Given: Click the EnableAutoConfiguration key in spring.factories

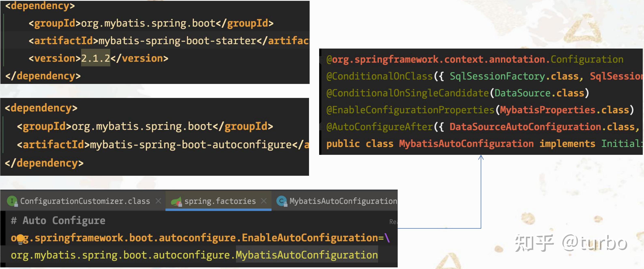Looking at the screenshot, I should [194, 238].
